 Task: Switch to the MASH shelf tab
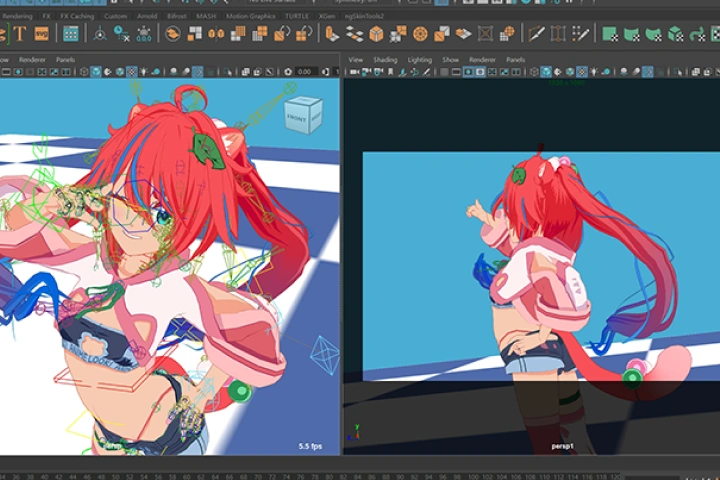click(206, 16)
